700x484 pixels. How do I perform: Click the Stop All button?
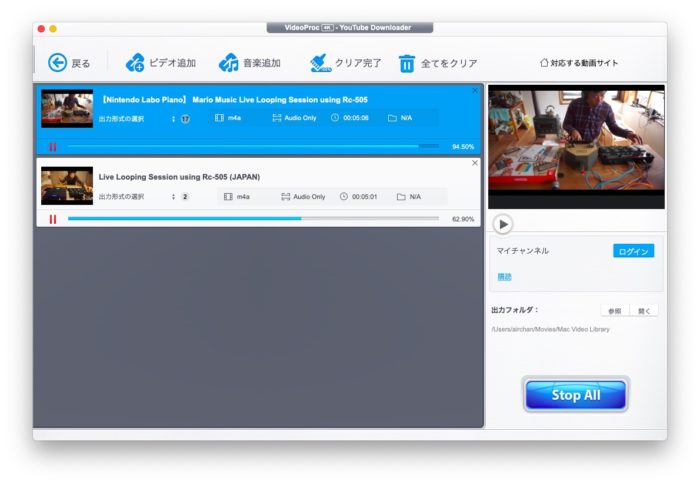pyautogui.click(x=575, y=395)
